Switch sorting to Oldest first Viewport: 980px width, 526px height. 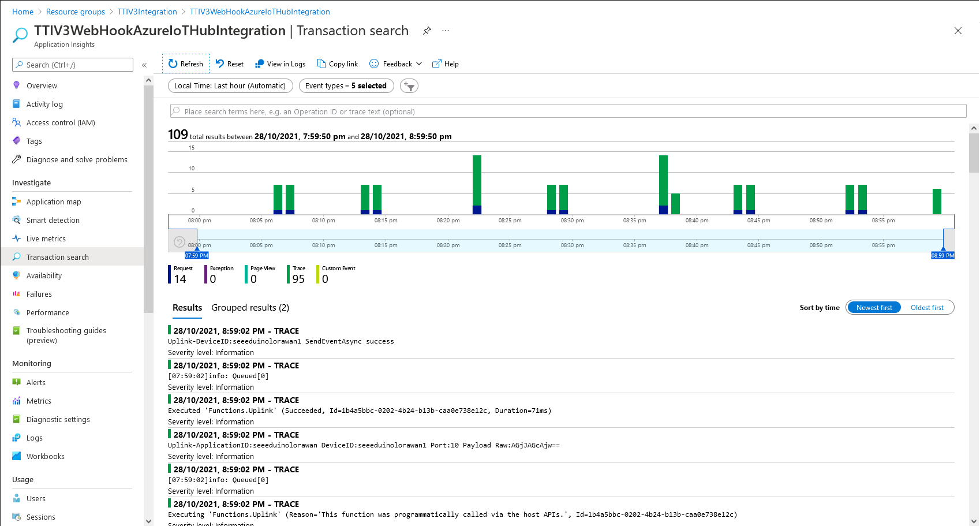click(x=927, y=308)
